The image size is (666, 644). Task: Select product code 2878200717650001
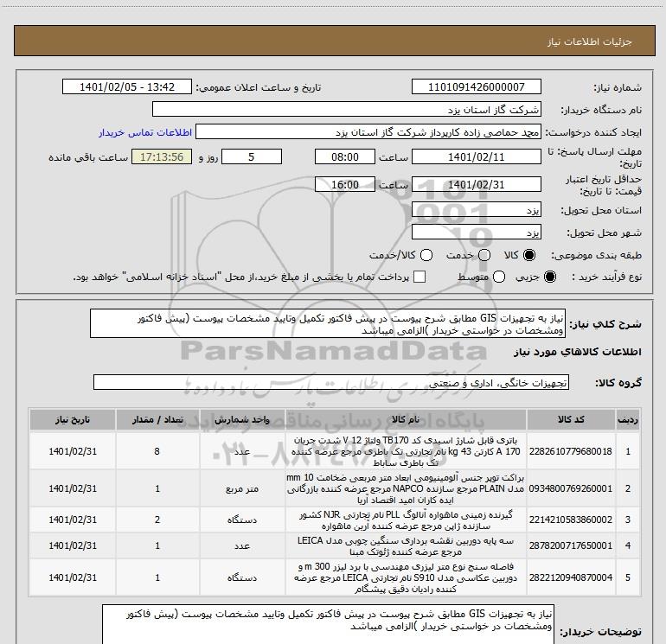(571, 545)
